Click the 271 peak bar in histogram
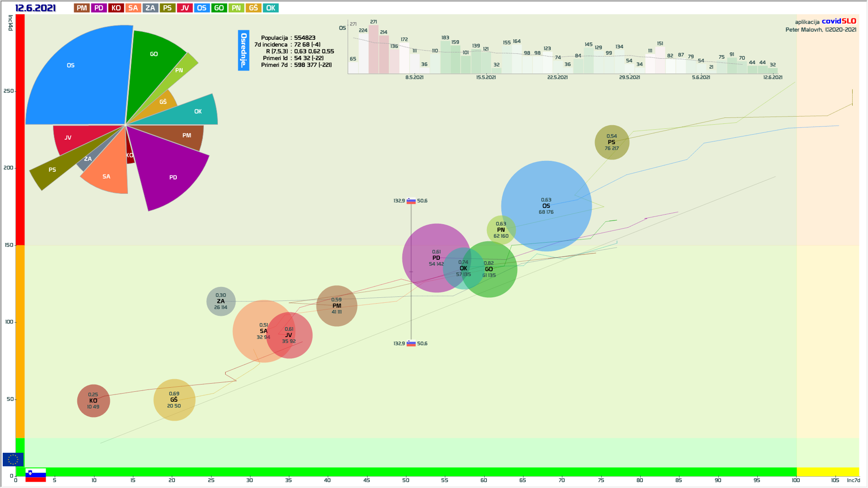Viewport: 868px width, 488px height. [373, 50]
